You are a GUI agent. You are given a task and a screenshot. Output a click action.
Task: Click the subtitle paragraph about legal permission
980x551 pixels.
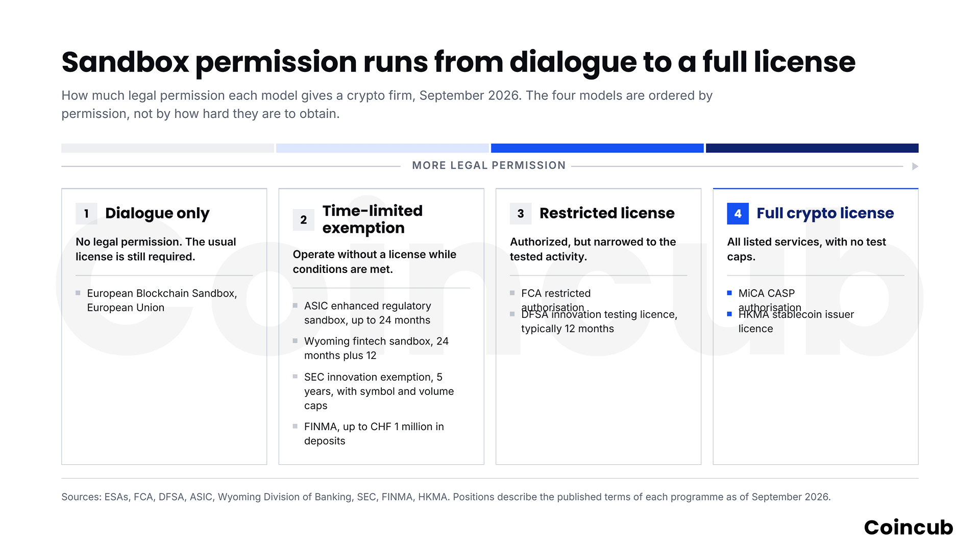click(x=387, y=105)
